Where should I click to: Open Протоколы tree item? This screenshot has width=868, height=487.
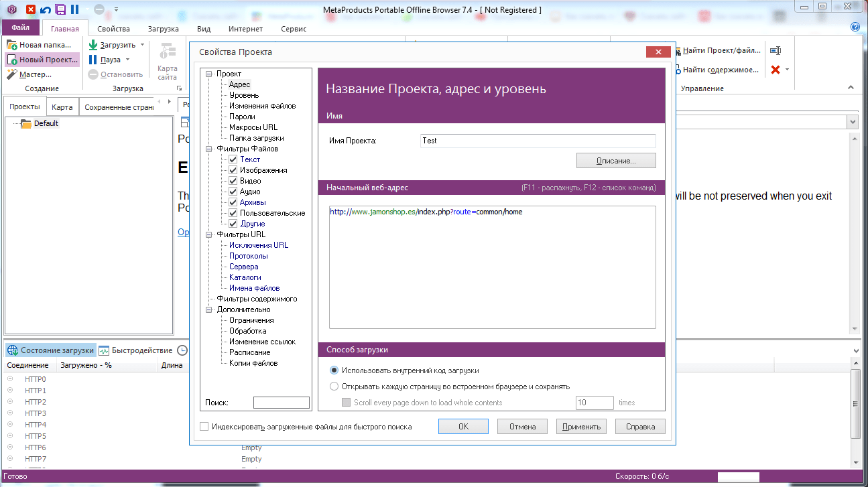248,256
